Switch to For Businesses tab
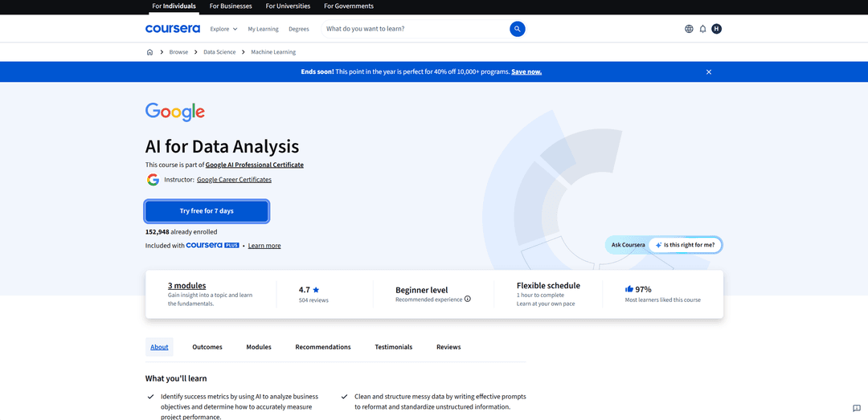 tap(231, 6)
